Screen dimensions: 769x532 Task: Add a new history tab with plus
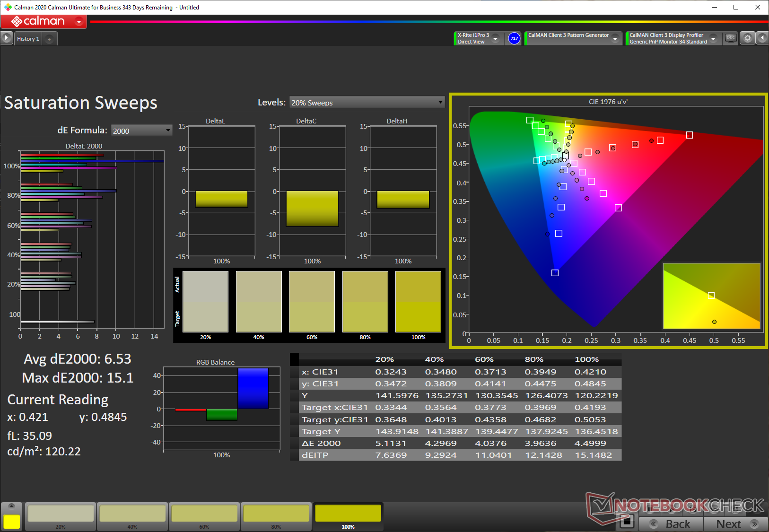tap(49, 39)
